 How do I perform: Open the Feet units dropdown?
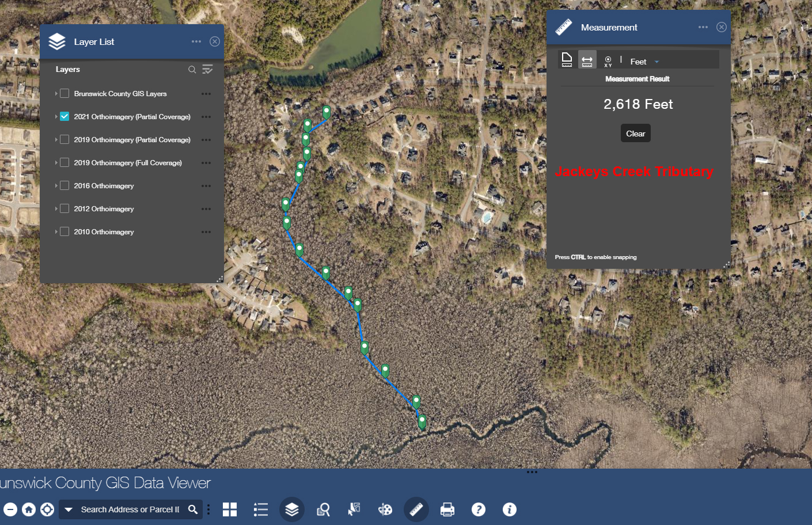644,62
